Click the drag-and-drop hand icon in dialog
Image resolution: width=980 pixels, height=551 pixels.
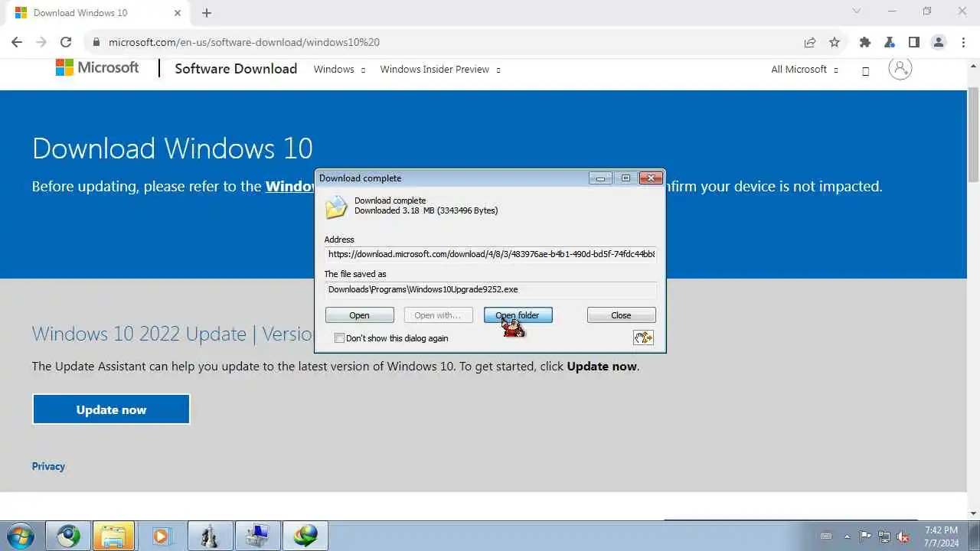point(643,337)
